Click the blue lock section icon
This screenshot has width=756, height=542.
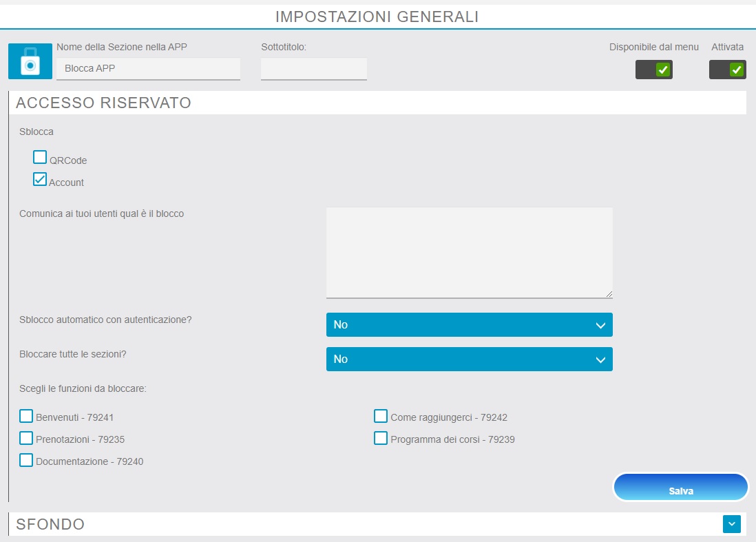pos(30,61)
